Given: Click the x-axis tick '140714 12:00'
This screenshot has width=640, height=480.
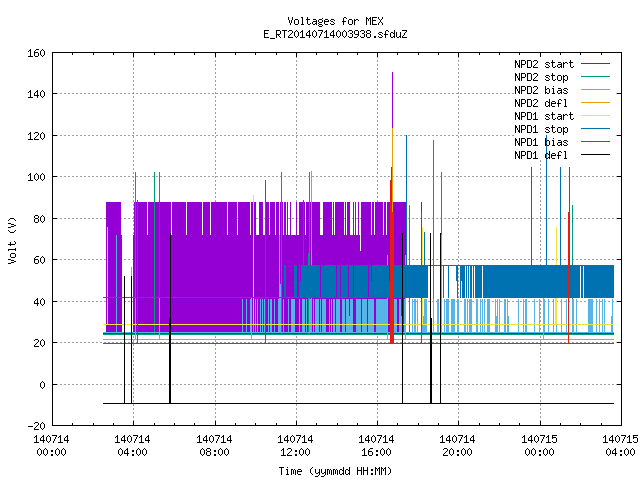Looking at the screenshot, I should tap(296, 446).
